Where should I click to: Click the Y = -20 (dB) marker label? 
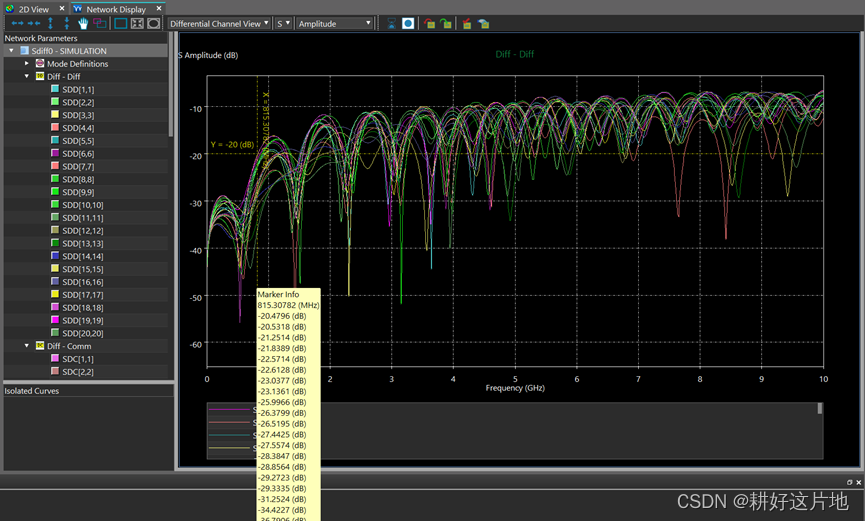point(232,145)
